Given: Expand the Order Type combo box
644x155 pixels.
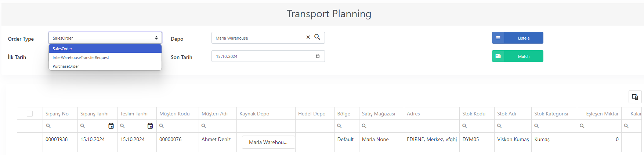Looking at the screenshot, I should pyautogui.click(x=105, y=38).
